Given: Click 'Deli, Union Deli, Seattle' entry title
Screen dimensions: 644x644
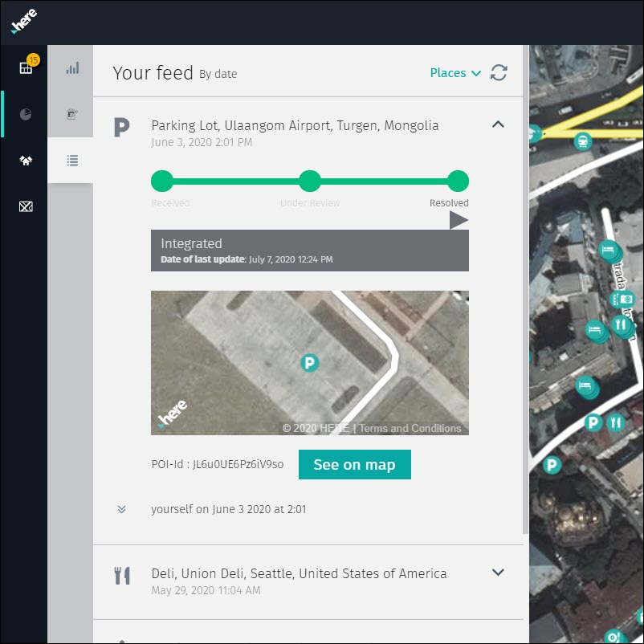Looking at the screenshot, I should [299, 573].
